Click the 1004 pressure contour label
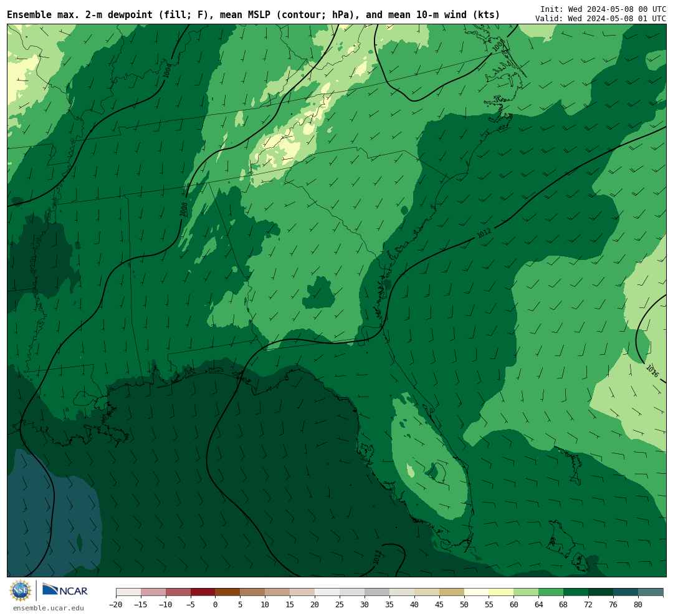673x616 pixels. tap(167, 70)
